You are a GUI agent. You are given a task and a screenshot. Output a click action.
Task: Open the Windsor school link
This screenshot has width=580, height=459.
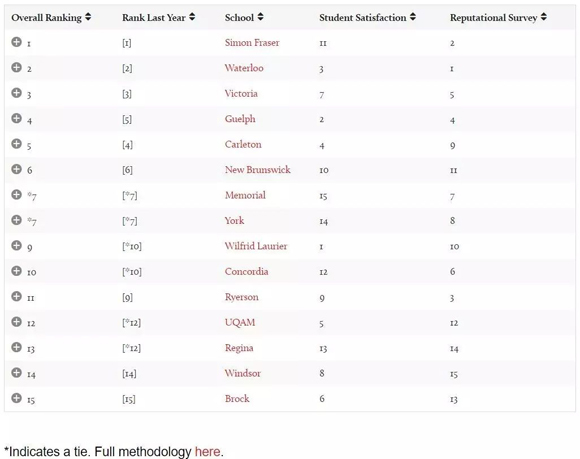tap(243, 373)
